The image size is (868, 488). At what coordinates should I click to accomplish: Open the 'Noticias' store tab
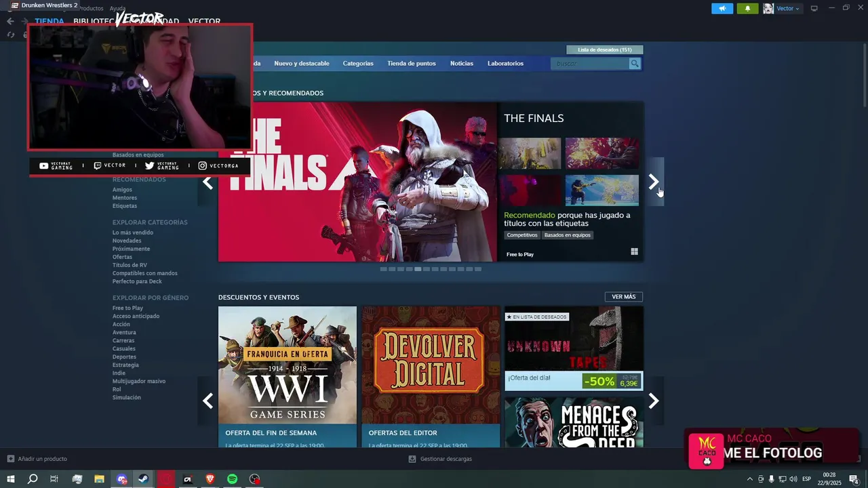point(462,64)
